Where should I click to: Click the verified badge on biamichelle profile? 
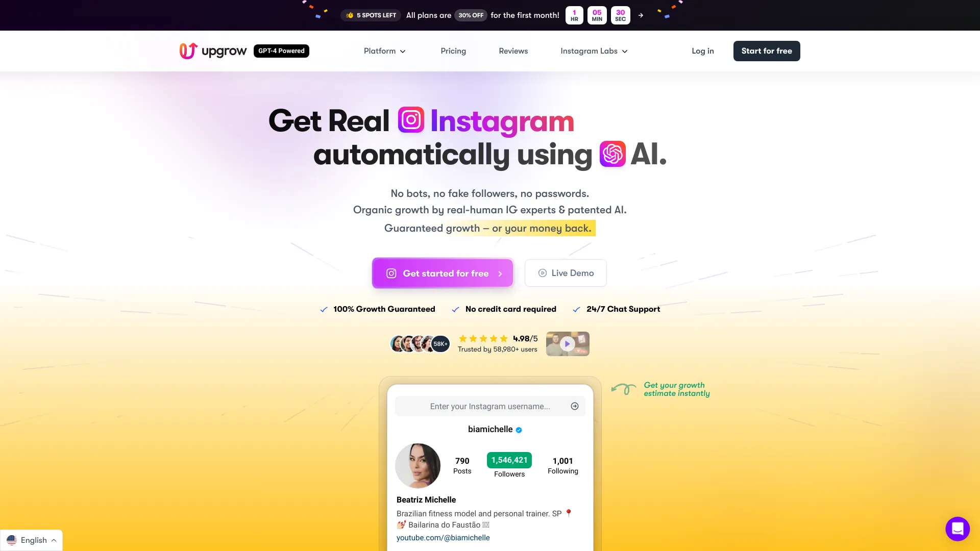coord(520,429)
